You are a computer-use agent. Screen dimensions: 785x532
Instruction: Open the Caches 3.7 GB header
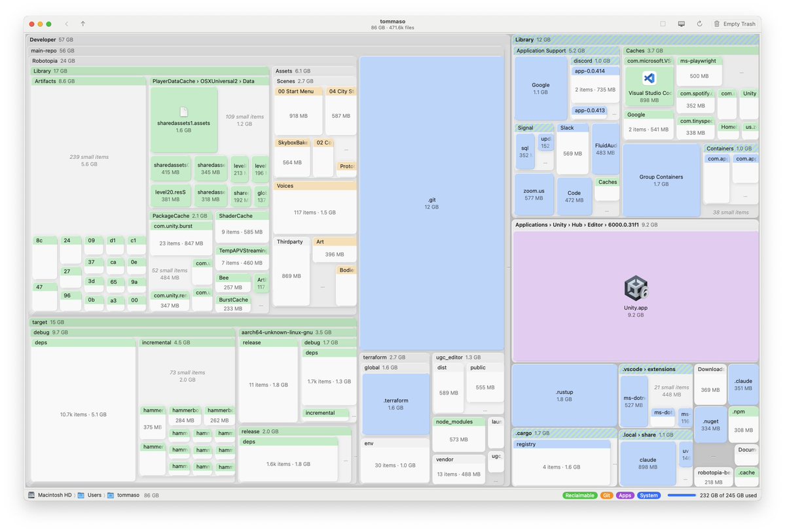pyautogui.click(x=690, y=50)
